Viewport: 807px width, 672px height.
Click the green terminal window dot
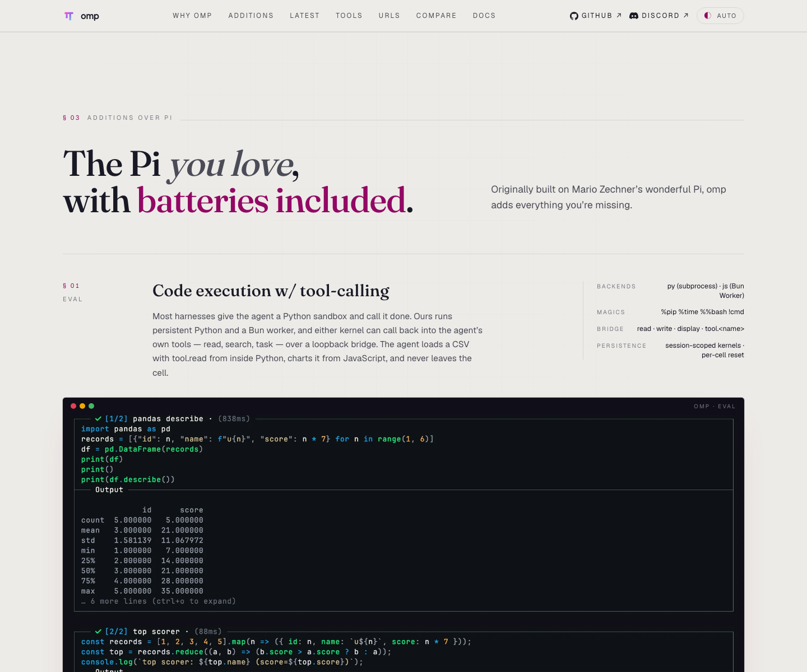(91, 406)
